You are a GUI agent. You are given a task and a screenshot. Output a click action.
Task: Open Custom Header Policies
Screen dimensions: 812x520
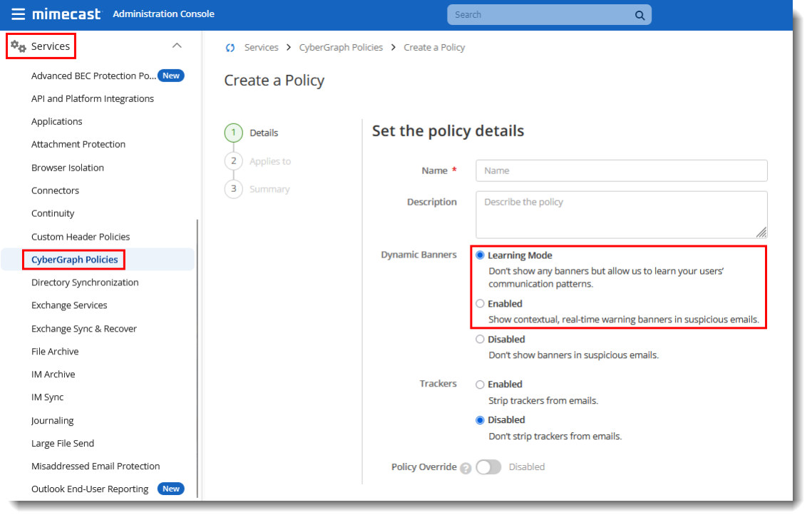(x=81, y=237)
